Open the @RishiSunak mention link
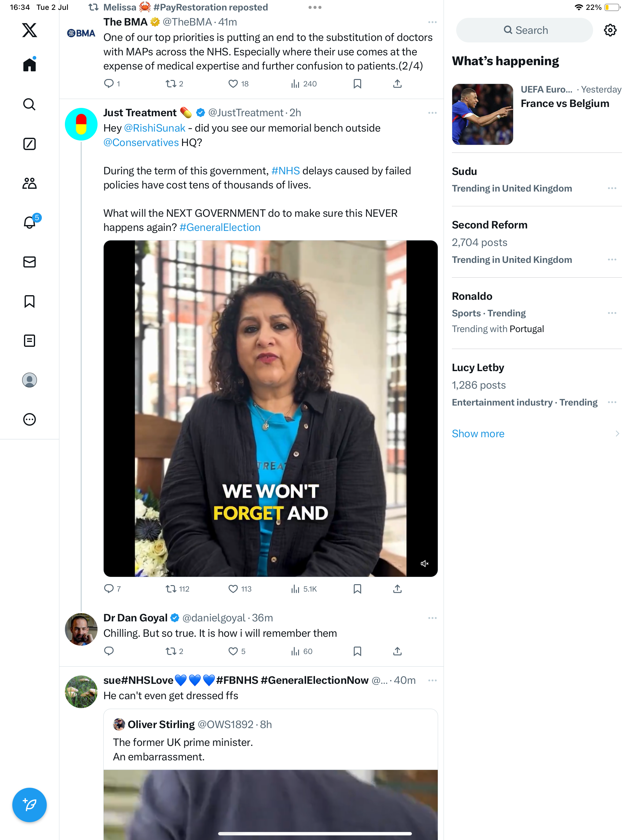The width and height of the screenshot is (630, 840). pos(155,128)
